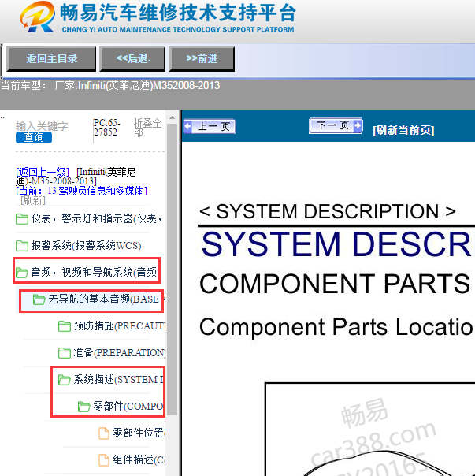This screenshot has width=475, height=476.
Task: Expand 报警系统(报警系统WCS) item
Action: click(86, 245)
